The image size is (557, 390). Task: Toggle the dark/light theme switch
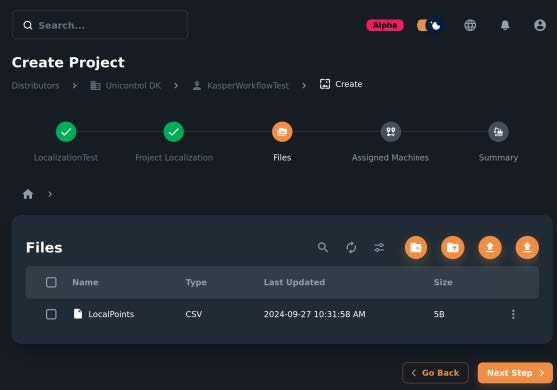430,25
